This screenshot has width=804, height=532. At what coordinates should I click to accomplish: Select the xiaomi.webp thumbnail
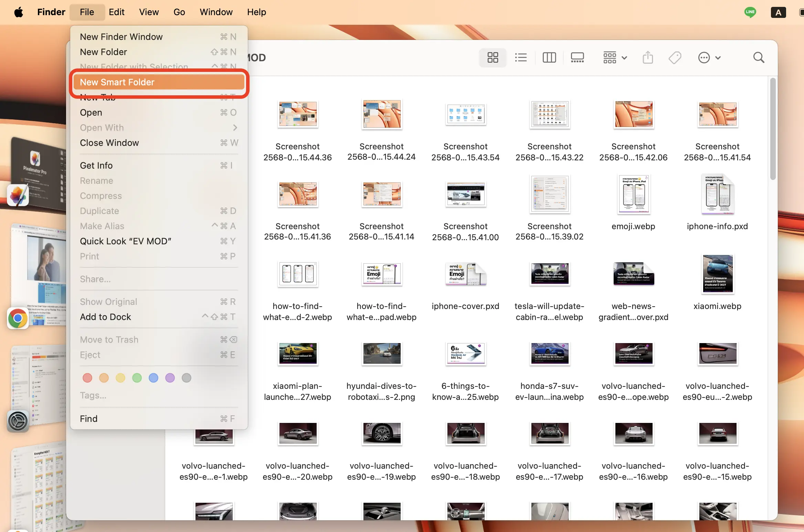click(717, 274)
